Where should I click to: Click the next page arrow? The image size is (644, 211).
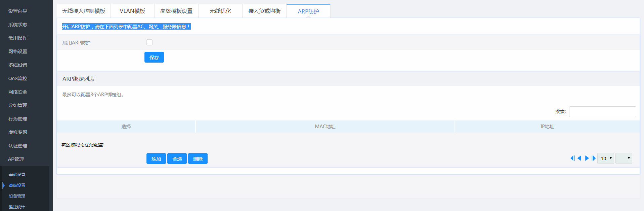[587, 158]
